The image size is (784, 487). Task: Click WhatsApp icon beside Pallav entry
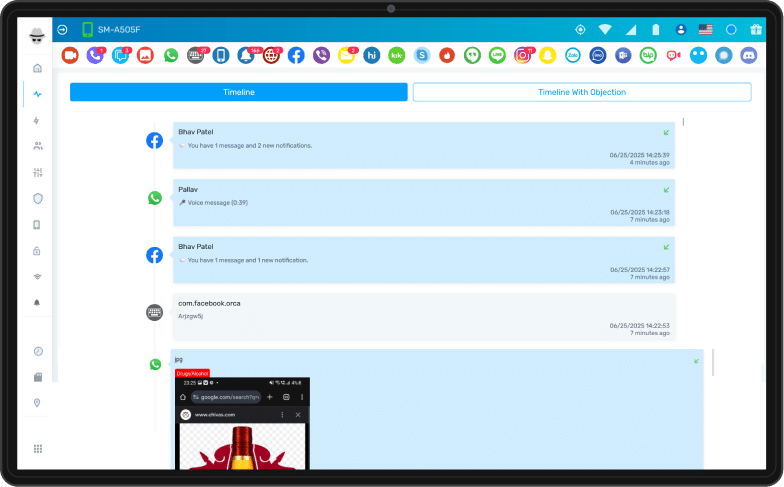pyautogui.click(x=154, y=198)
